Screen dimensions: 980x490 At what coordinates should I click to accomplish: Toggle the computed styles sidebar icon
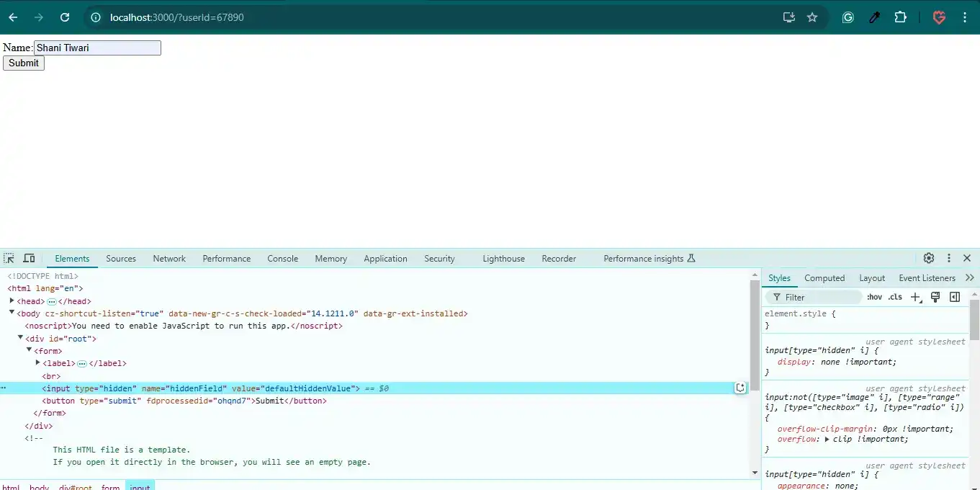coord(955,297)
